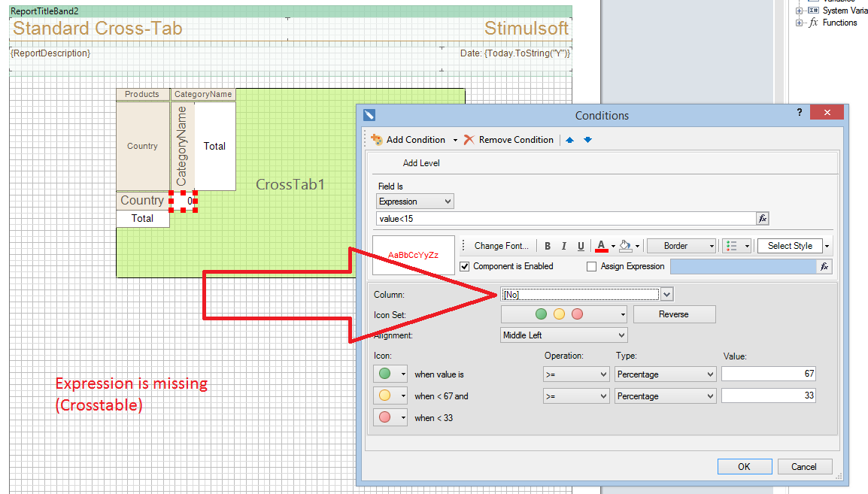Screen dimensions: 868x494
Task: Open first row Operation >= dropdown
Action: (576, 374)
